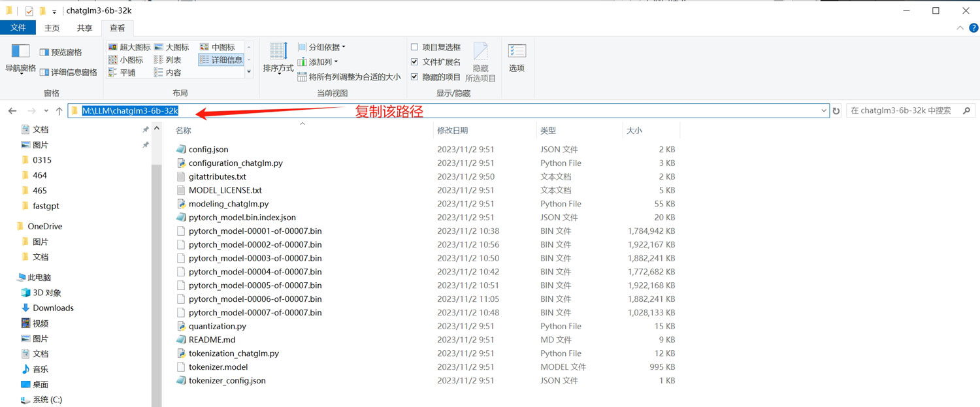Switch to extra large icons (超大图标) view

[129, 47]
